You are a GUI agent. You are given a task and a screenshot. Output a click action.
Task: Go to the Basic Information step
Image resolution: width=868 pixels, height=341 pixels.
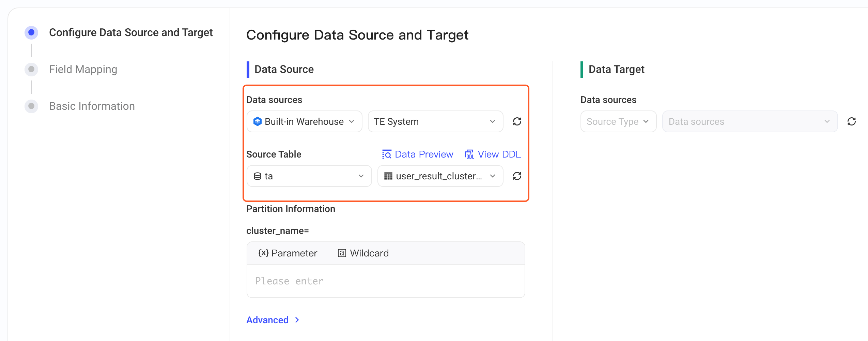(92, 106)
